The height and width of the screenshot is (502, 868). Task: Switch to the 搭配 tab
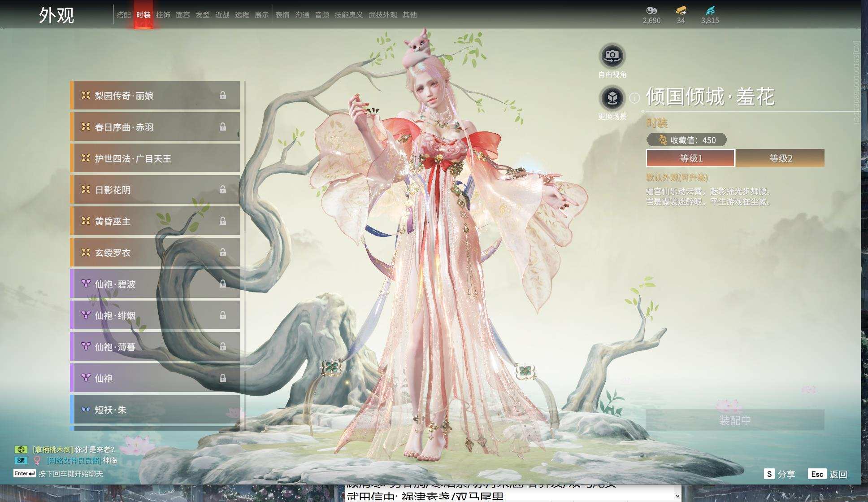click(124, 15)
